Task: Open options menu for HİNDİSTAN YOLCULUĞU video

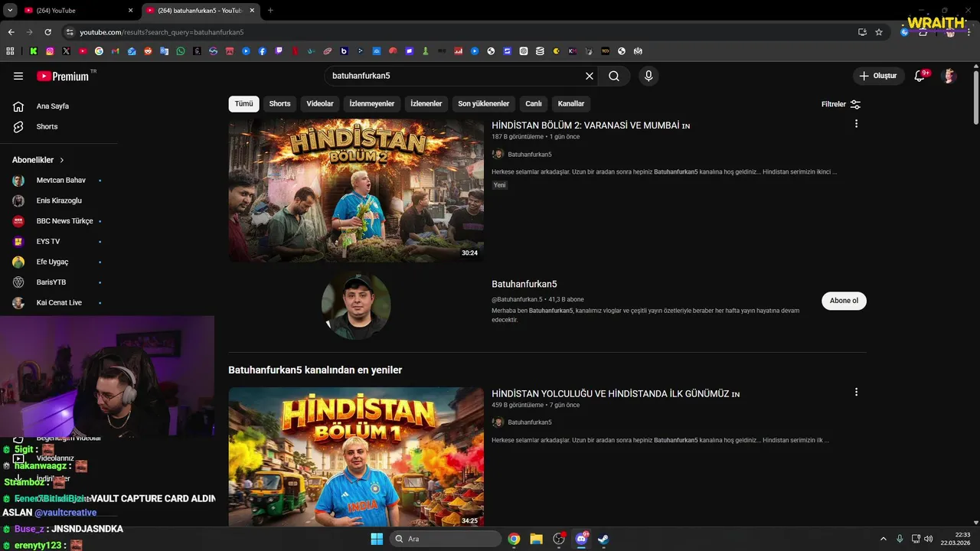Action: pyautogui.click(x=856, y=392)
